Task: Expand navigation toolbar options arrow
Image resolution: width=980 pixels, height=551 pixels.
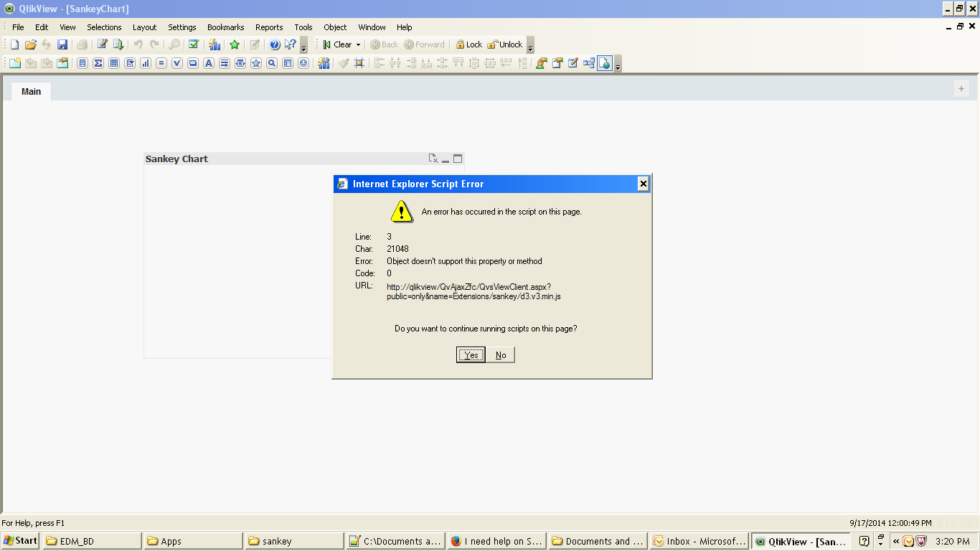Action: tap(530, 45)
